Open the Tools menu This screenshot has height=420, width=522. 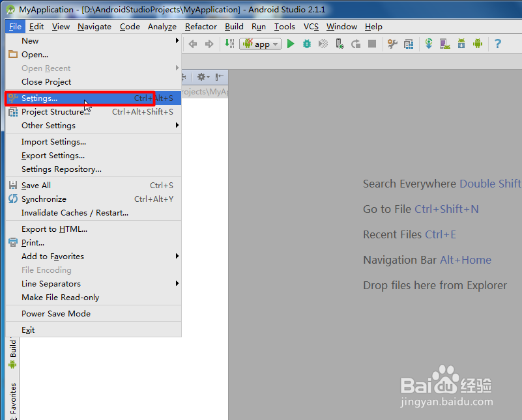(285, 26)
